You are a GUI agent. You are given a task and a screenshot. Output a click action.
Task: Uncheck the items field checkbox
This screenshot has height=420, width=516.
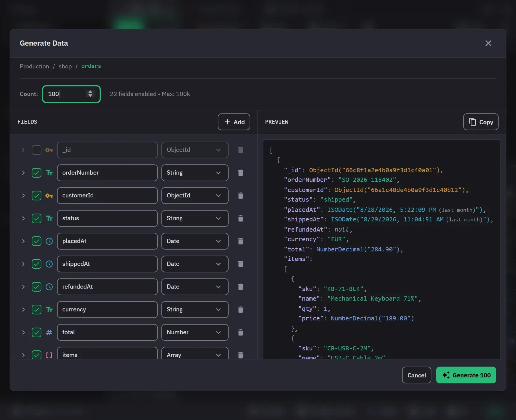(37, 355)
